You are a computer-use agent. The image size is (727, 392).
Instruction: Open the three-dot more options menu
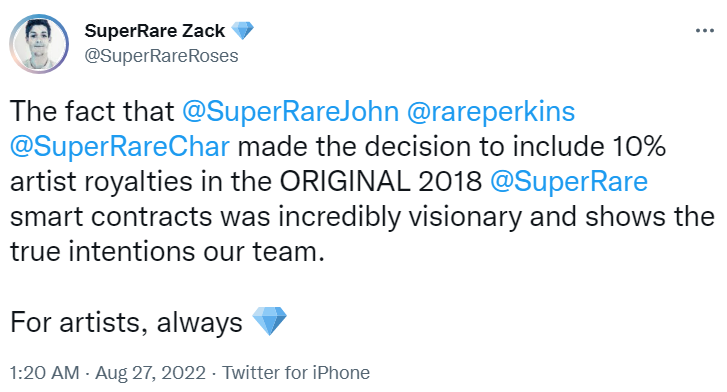(x=704, y=31)
